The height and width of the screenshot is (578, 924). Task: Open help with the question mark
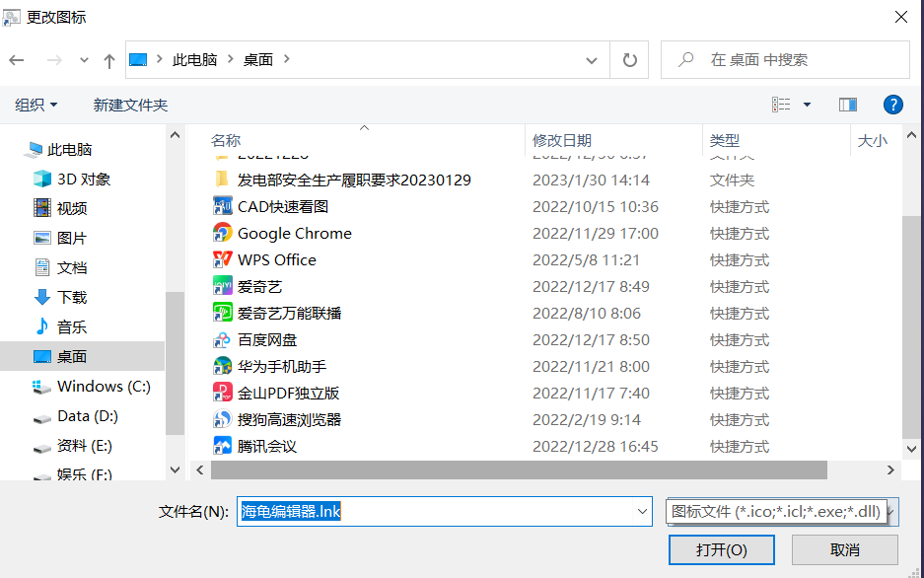click(892, 105)
